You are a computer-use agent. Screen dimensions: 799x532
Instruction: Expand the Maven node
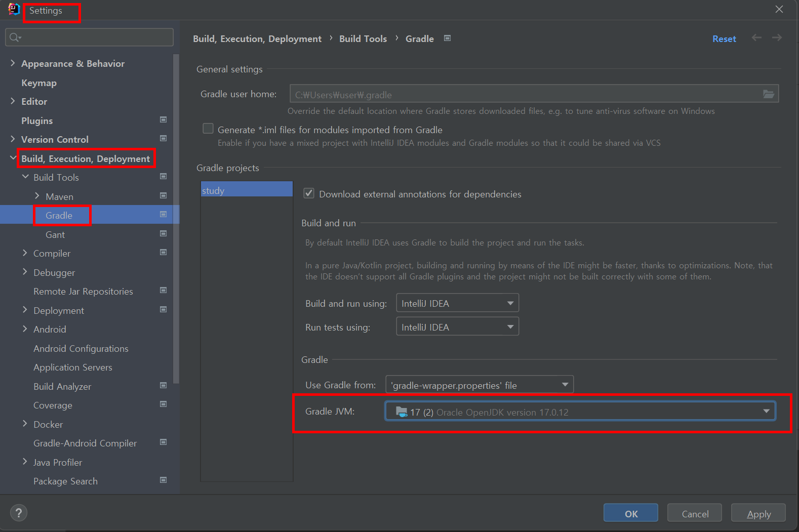(x=37, y=195)
